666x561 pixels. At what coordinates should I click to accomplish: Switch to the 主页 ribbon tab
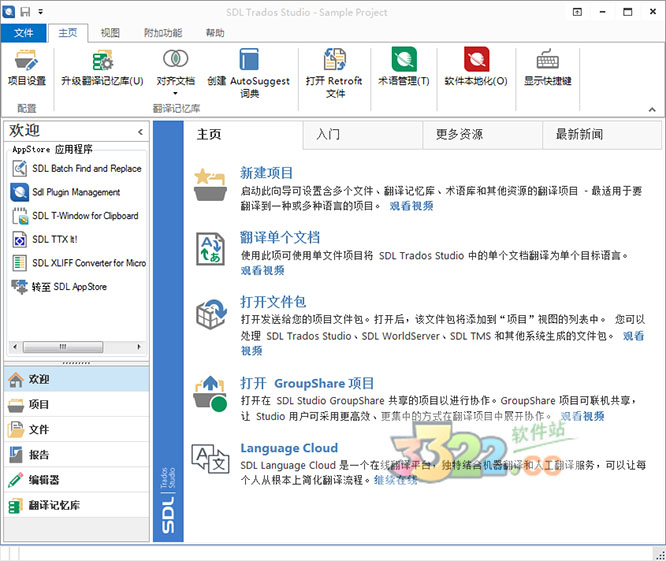point(68,33)
